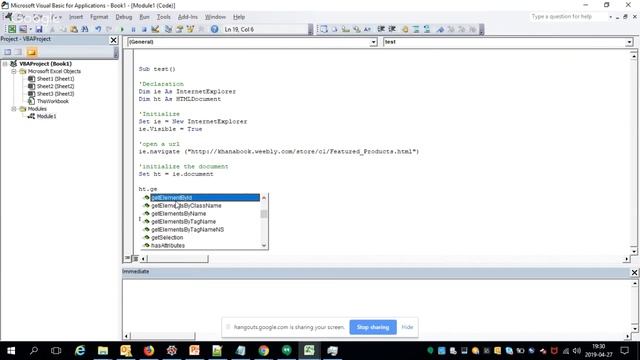Open the Tools menu
The height and width of the screenshot is (360, 640).
163,17
